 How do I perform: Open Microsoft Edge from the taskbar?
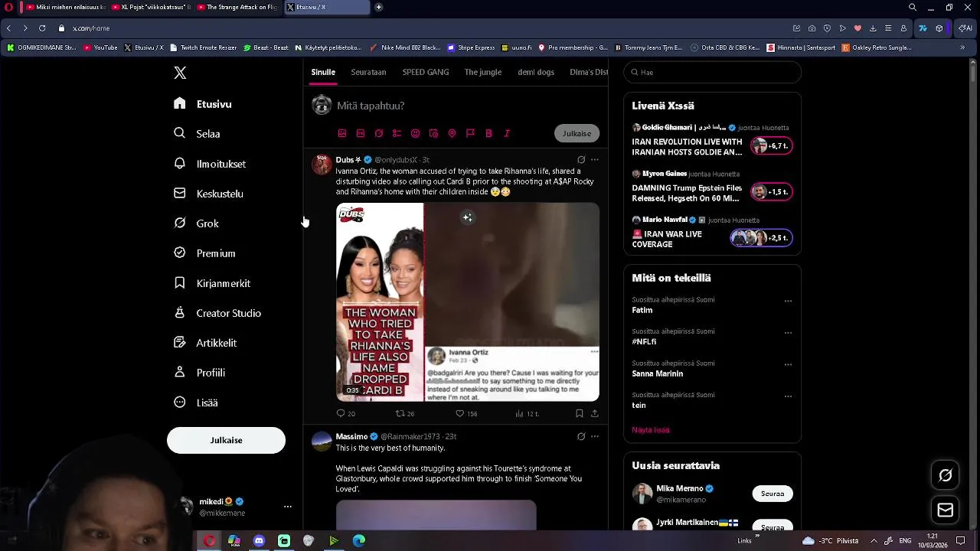pyautogui.click(x=358, y=540)
